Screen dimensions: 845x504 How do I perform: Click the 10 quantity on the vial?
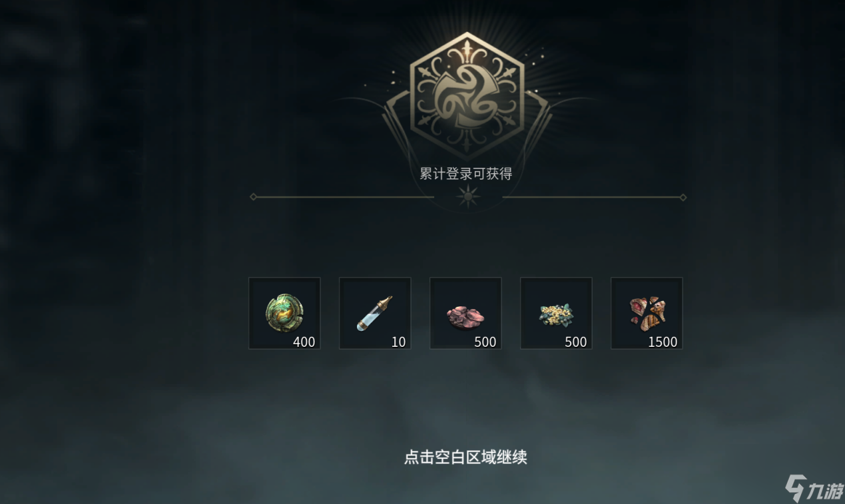point(398,342)
